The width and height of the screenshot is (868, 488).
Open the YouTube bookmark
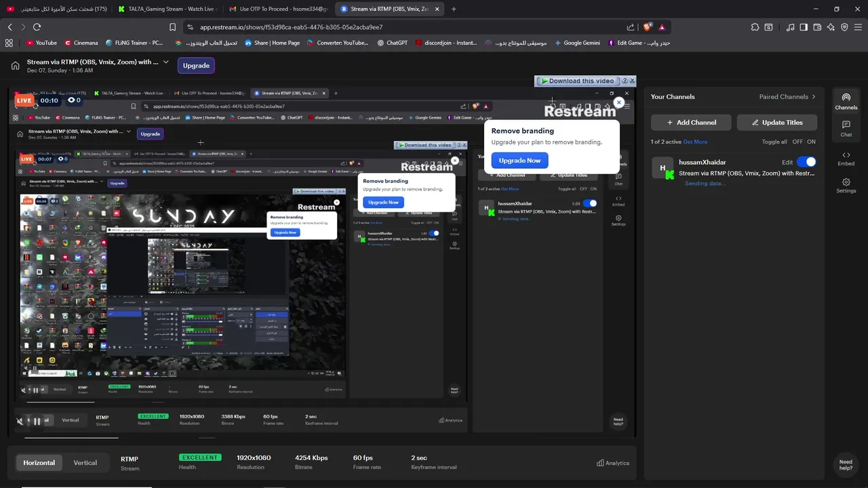click(x=41, y=43)
